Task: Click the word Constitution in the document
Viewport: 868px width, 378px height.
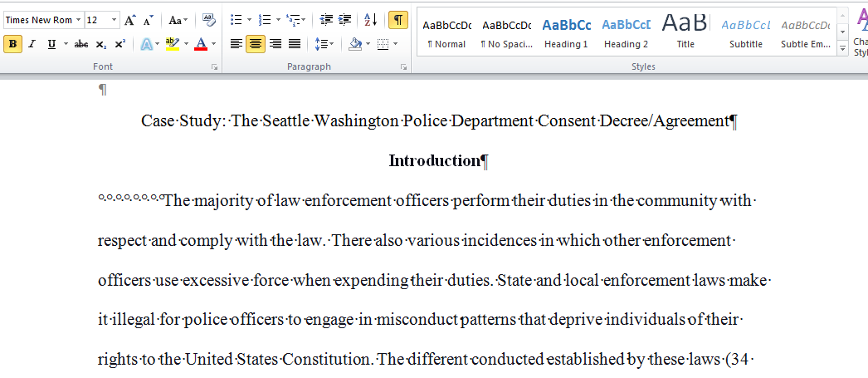Action: point(325,361)
